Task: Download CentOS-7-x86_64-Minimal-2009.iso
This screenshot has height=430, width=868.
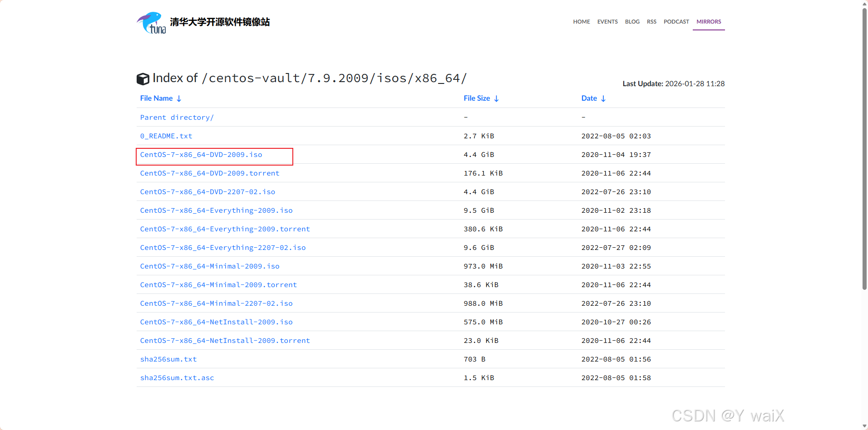Action: click(210, 266)
